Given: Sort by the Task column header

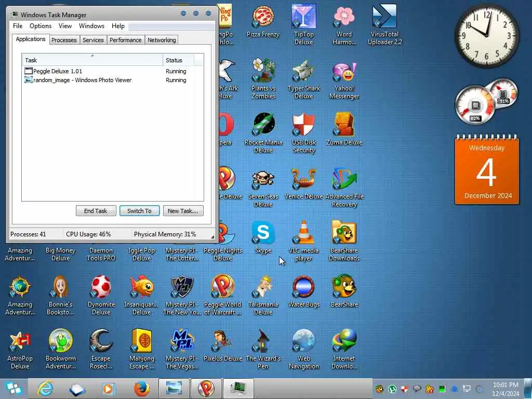Looking at the screenshot, I should [x=92, y=60].
